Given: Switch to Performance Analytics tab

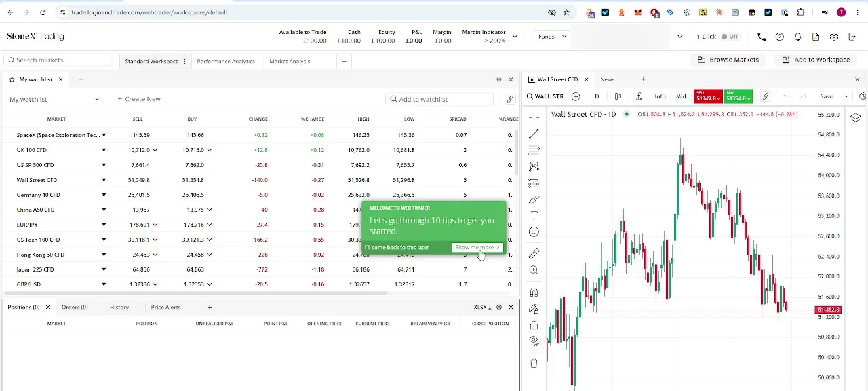Looking at the screenshot, I should (x=226, y=61).
